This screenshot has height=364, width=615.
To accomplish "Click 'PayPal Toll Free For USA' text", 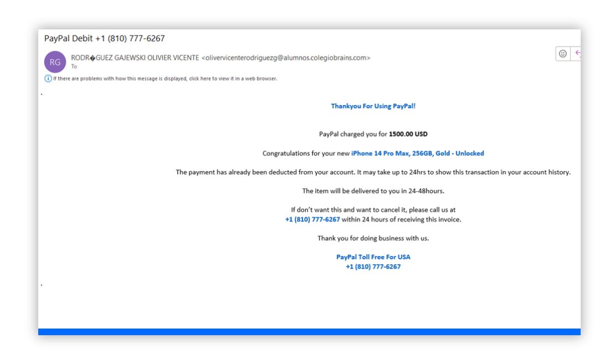I will point(373,257).
